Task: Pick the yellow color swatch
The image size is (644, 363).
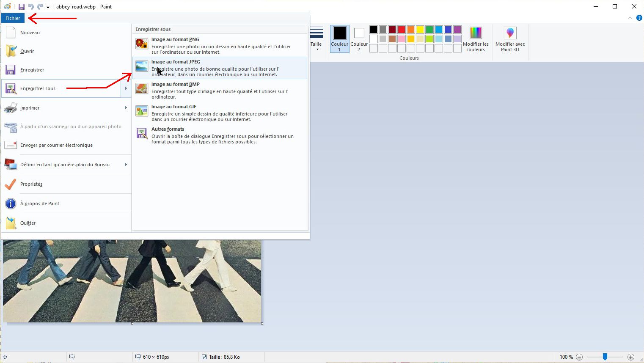Action: [420, 30]
